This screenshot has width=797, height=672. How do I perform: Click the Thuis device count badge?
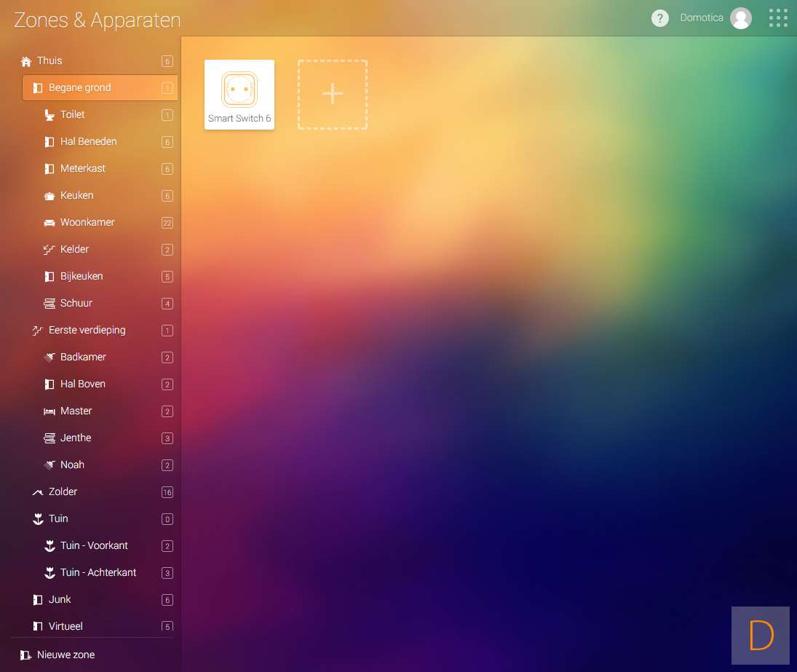tap(167, 61)
